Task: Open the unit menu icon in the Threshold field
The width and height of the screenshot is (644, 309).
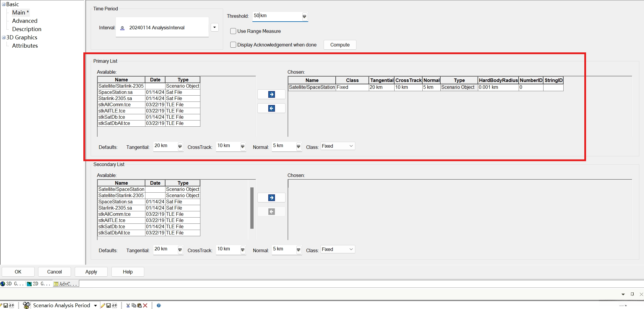Action: 304,17
